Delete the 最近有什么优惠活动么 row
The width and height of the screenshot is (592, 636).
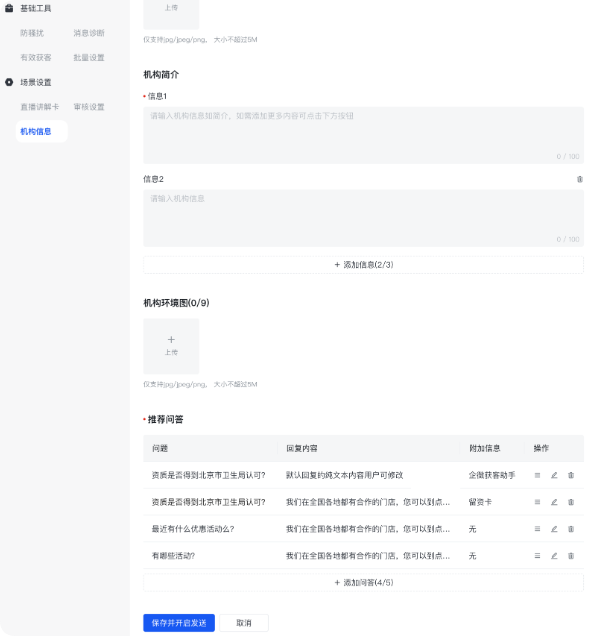[x=571, y=529]
